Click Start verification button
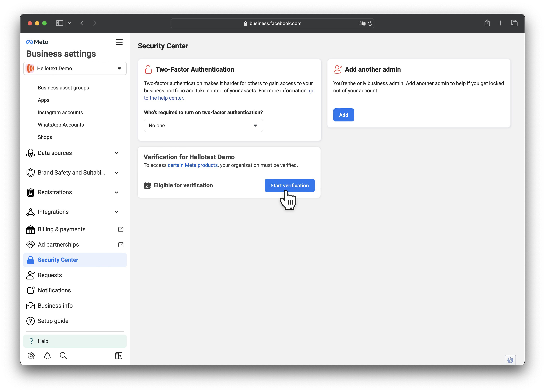Viewport: 545px width, 392px height. click(290, 185)
